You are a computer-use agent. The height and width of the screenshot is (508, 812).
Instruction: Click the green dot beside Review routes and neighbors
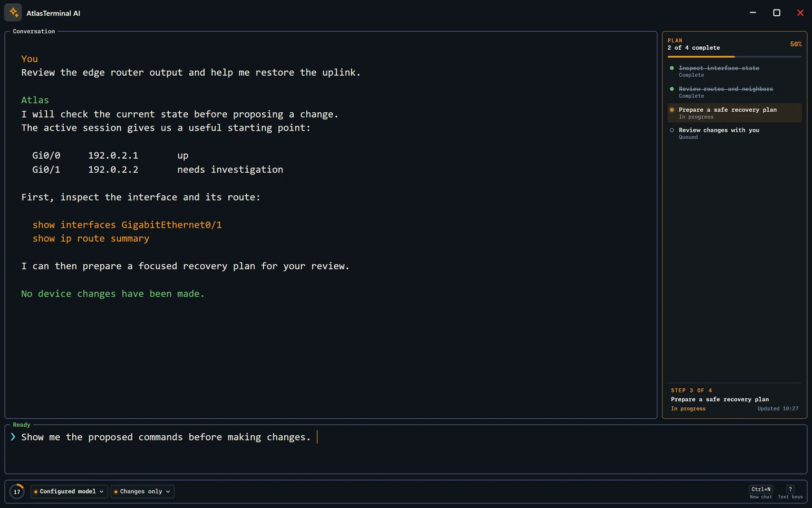[x=672, y=89]
